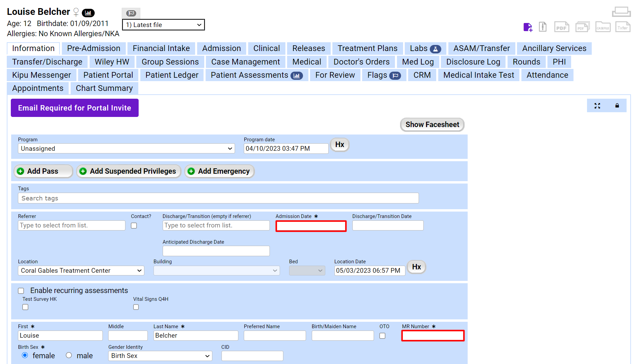This screenshot has width=633, height=364.
Task: Click the flag icon above Latest file
Action: pyautogui.click(x=131, y=13)
